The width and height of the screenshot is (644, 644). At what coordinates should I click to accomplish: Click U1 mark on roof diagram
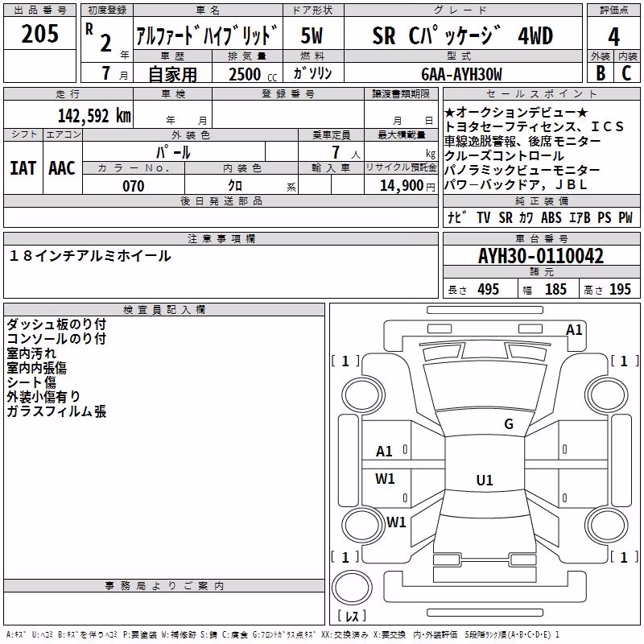[x=485, y=480]
